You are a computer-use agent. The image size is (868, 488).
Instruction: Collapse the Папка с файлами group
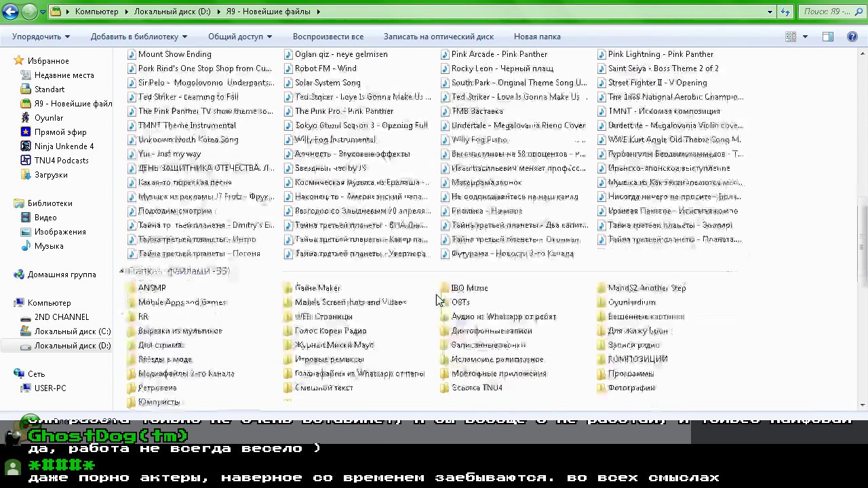[122, 271]
